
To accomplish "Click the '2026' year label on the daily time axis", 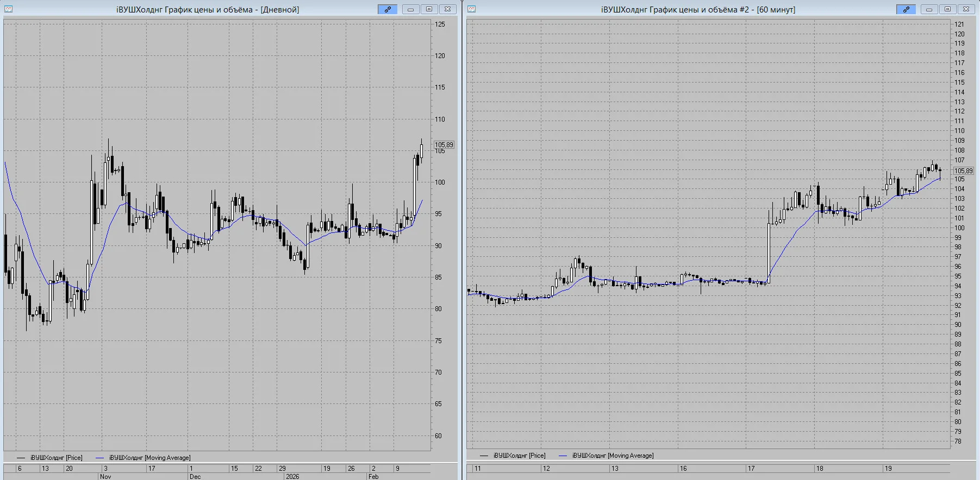I will [x=292, y=476].
